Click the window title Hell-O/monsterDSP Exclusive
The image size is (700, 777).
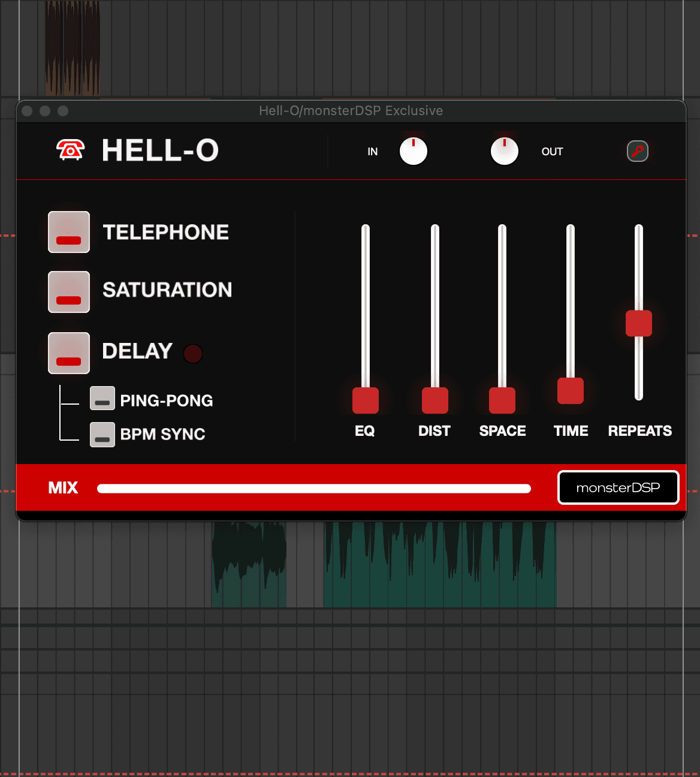(351, 110)
